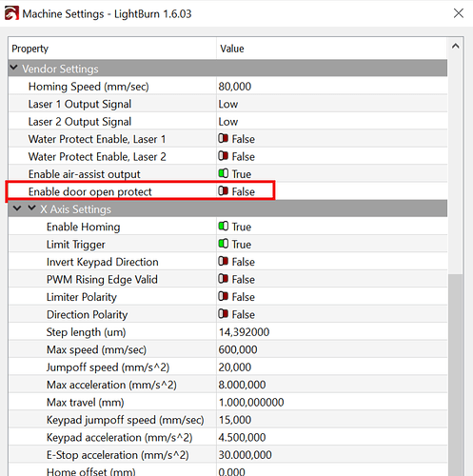Select the Vendor Settings header text
Viewport: 473px width, 476px height.
(x=60, y=69)
